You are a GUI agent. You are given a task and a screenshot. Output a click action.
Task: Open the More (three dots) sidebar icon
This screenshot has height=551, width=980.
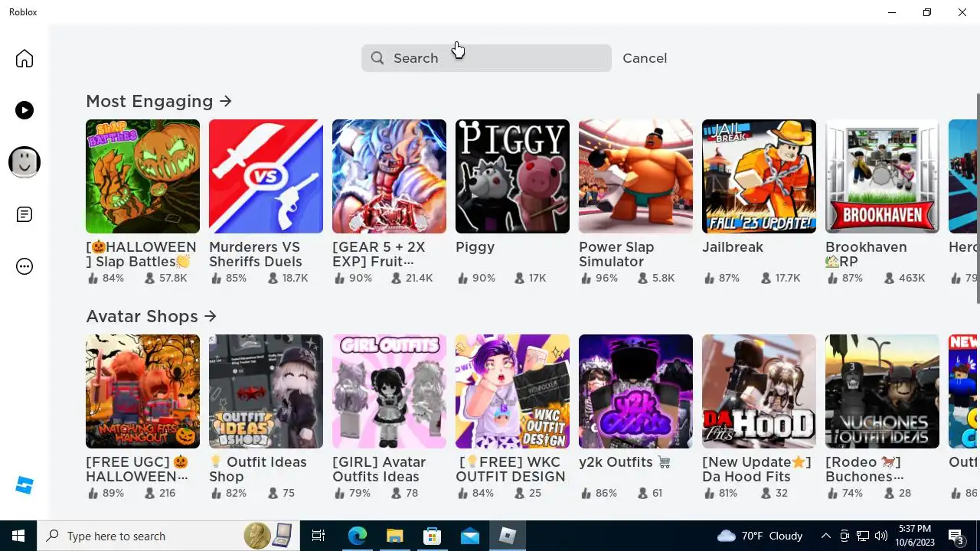tap(24, 266)
